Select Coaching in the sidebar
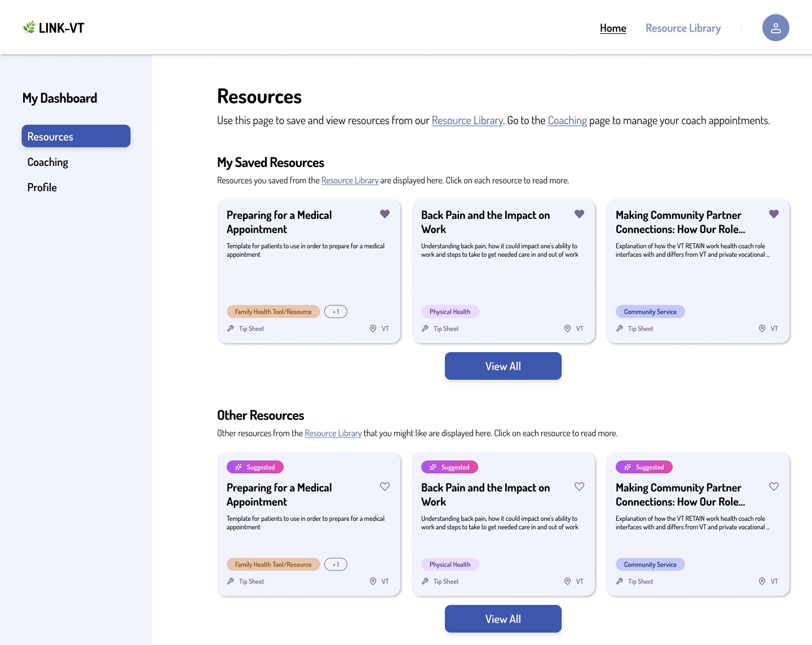The height and width of the screenshot is (645, 812). 47,162
